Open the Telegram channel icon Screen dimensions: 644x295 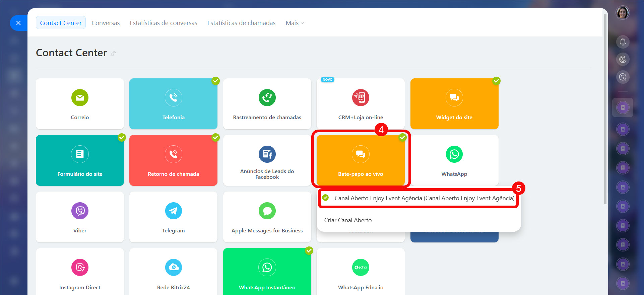click(x=173, y=211)
